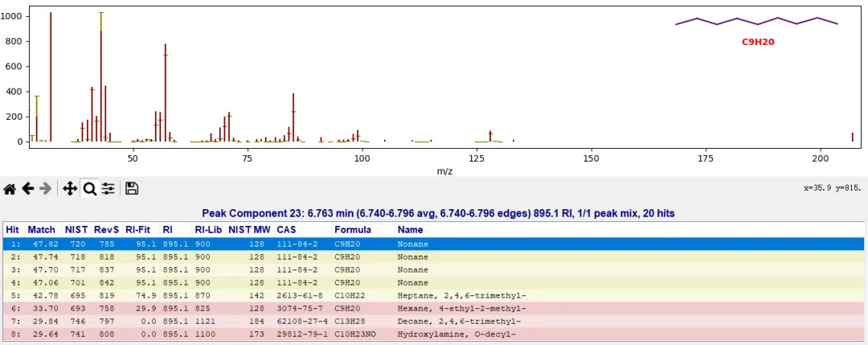Save the figure with floppy disk icon

coord(132,188)
